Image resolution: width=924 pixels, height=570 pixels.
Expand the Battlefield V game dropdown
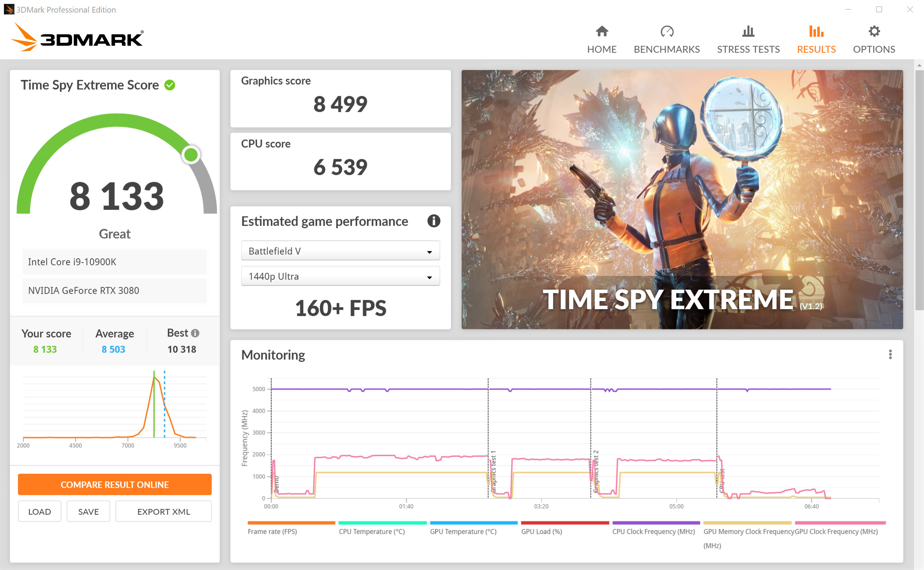340,251
